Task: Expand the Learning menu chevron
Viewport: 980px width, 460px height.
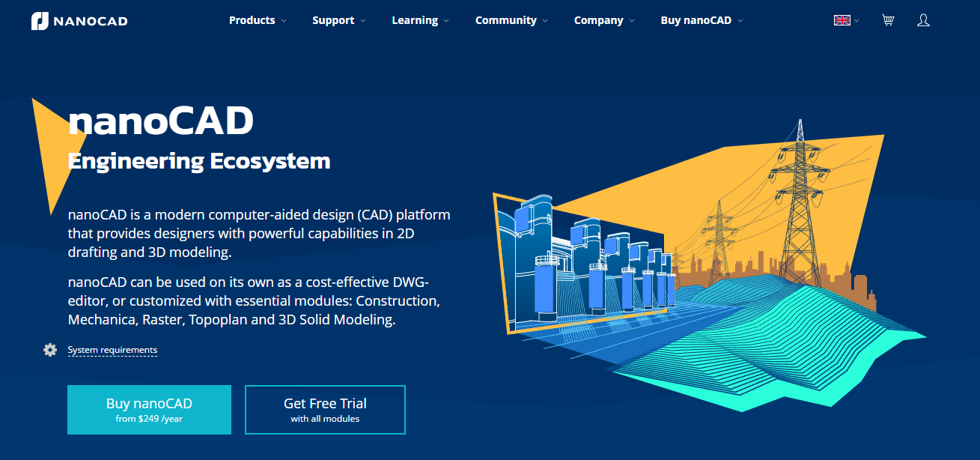Action: (x=446, y=21)
